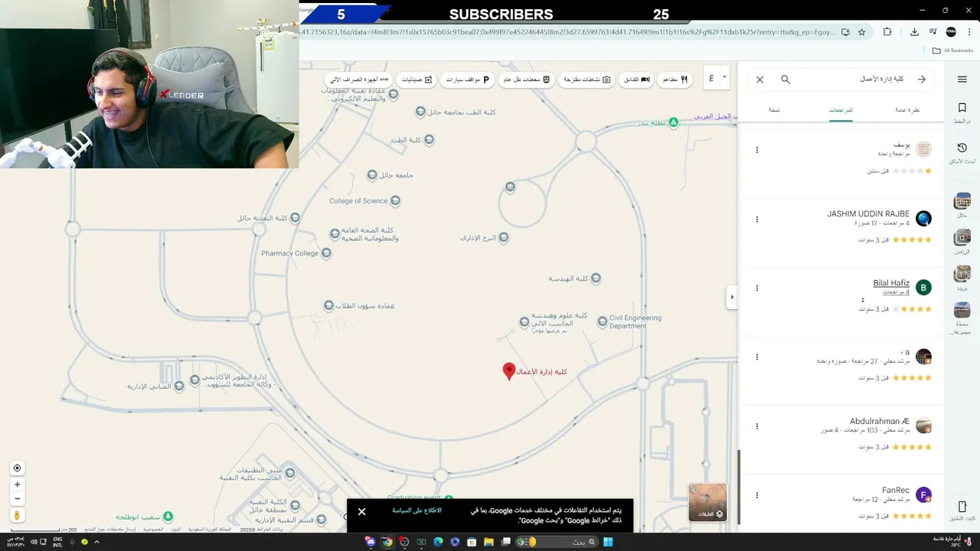Screen dimensions: 980x551
Task: Expand the account dropdown arrow beside ع
Action: (x=724, y=77)
